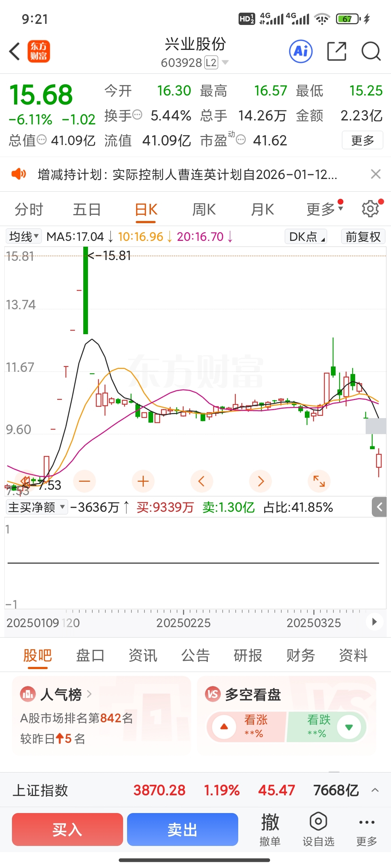The width and height of the screenshot is (391, 868).
Task: Tap the Wi-Fi status icon
Action: (322, 19)
